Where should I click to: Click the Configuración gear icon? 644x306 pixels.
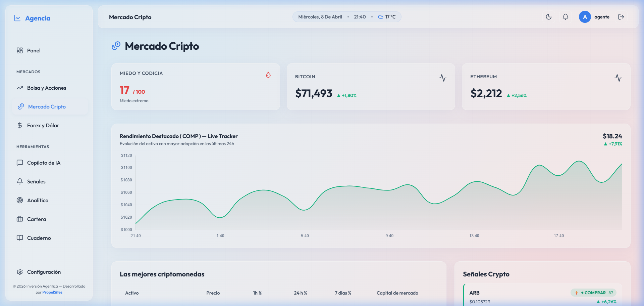(20, 272)
